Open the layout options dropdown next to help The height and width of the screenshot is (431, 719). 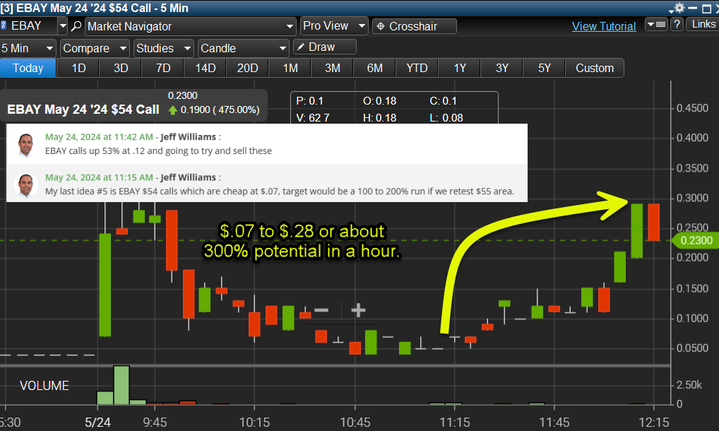(x=656, y=24)
